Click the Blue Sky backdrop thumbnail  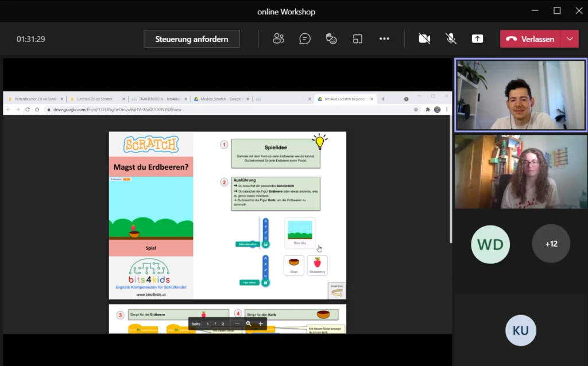pyautogui.click(x=300, y=233)
